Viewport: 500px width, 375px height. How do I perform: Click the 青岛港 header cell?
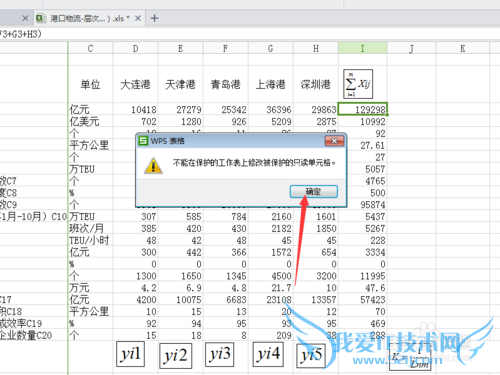click(225, 84)
